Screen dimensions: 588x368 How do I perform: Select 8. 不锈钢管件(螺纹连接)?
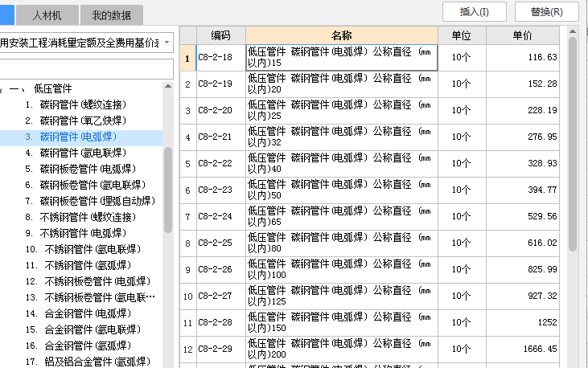81,218
